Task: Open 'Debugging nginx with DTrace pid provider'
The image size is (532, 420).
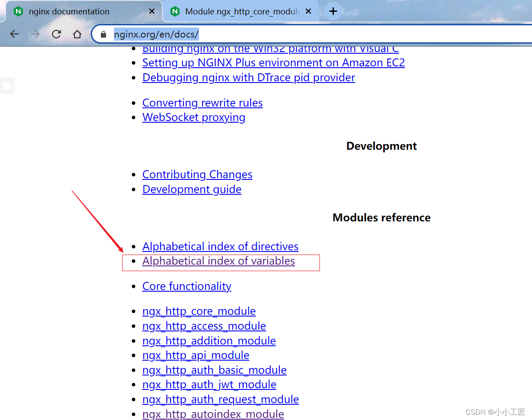Action: click(x=249, y=78)
